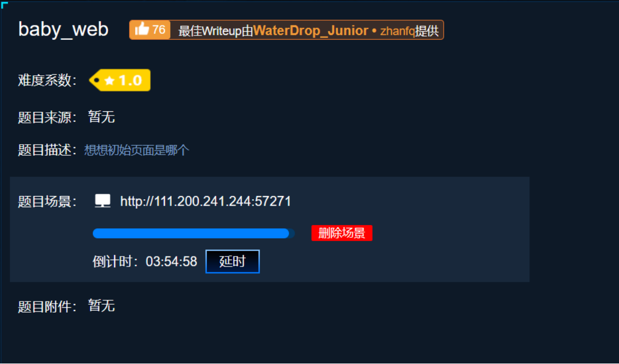Click the 暂无 value next to 题目附件
This screenshot has width=619, height=364.
click(101, 306)
